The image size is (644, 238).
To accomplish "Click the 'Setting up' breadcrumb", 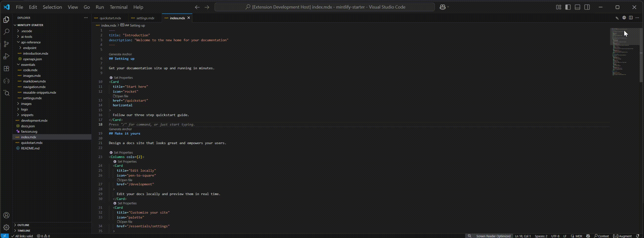I will pos(135,25).
